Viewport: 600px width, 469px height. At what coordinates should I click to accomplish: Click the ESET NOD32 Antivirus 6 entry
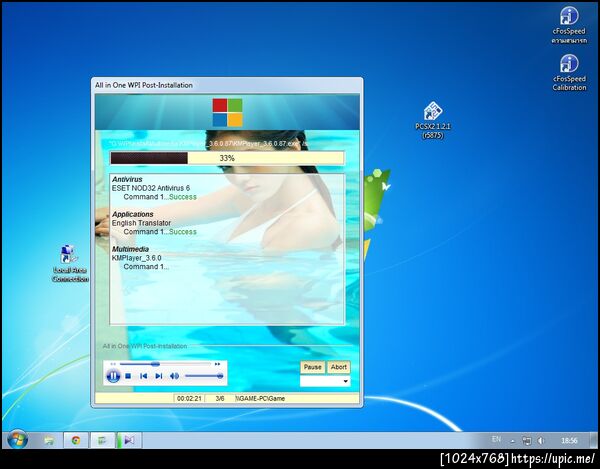pos(151,188)
